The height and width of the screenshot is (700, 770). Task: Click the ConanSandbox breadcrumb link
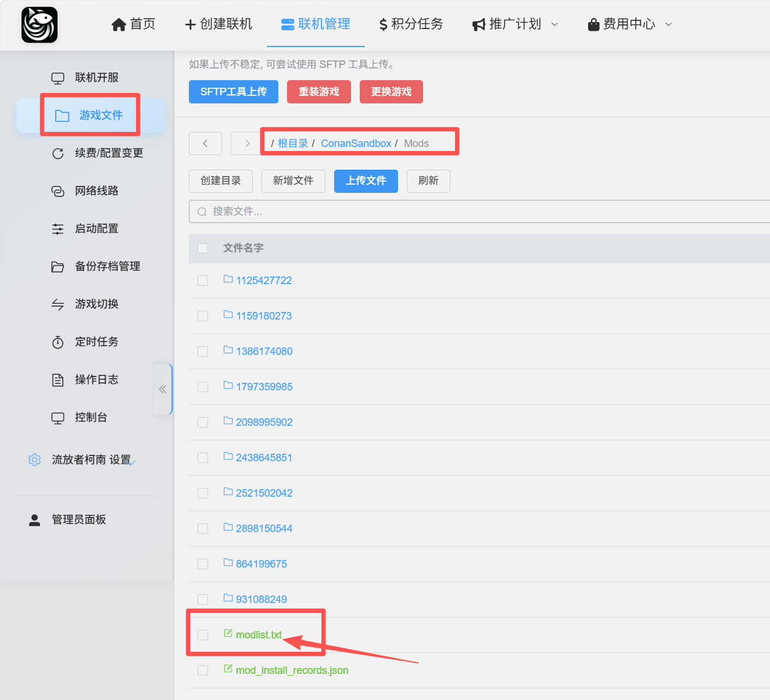[x=356, y=143]
